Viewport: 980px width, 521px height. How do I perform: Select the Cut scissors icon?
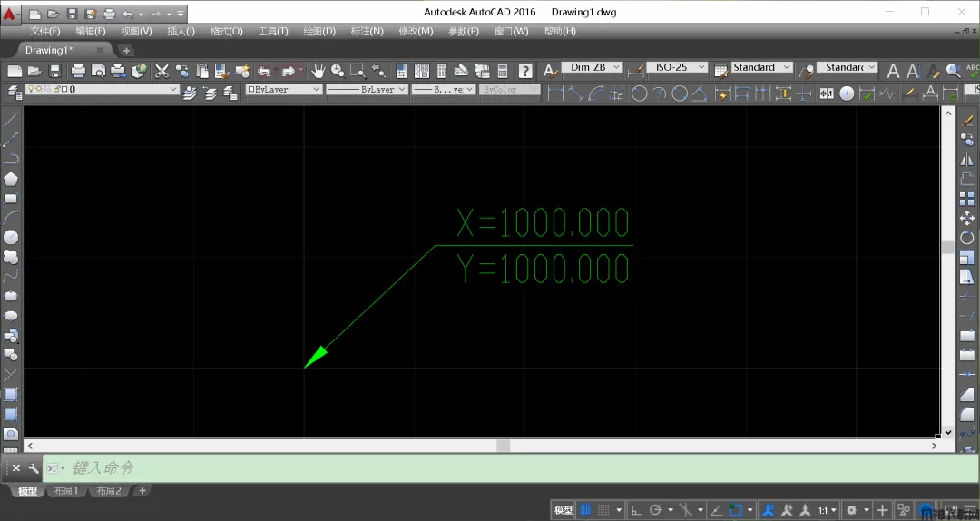coord(162,71)
